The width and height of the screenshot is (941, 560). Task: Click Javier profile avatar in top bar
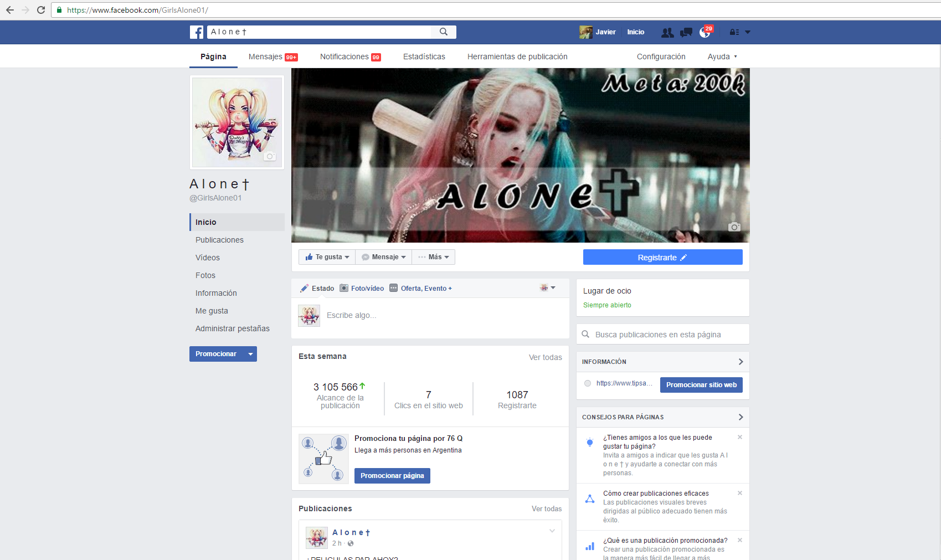(586, 32)
